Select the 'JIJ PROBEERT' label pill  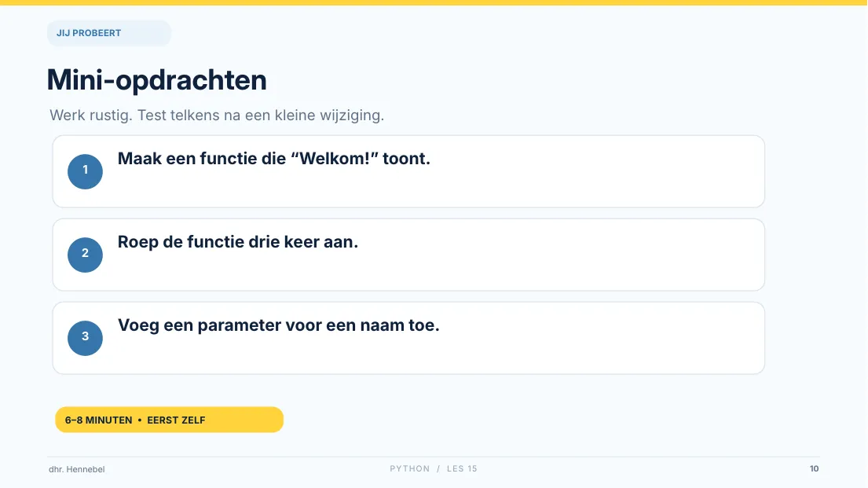pos(109,33)
